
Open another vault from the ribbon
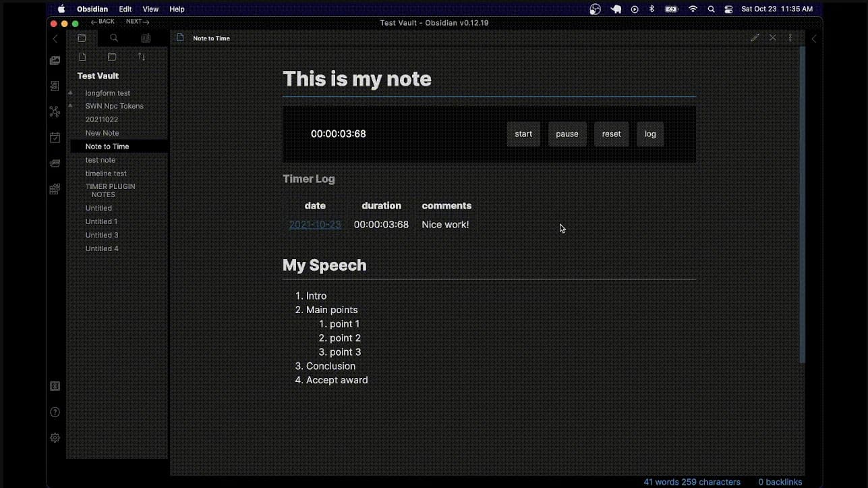(55, 386)
